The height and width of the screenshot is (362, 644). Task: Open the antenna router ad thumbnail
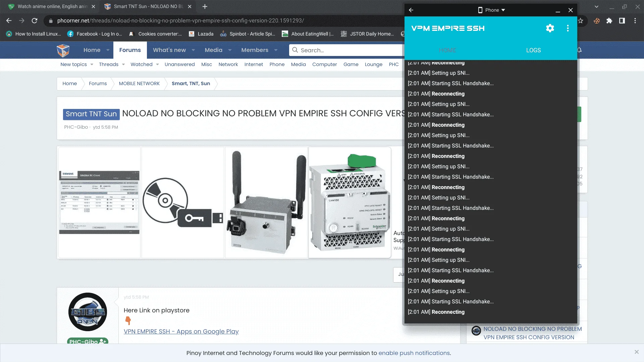[x=266, y=202]
